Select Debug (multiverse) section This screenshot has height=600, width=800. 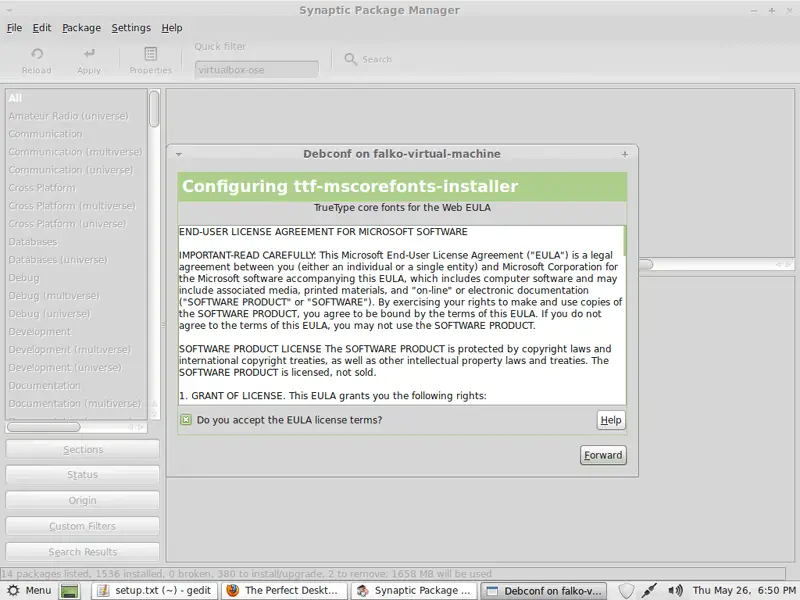coord(77,296)
